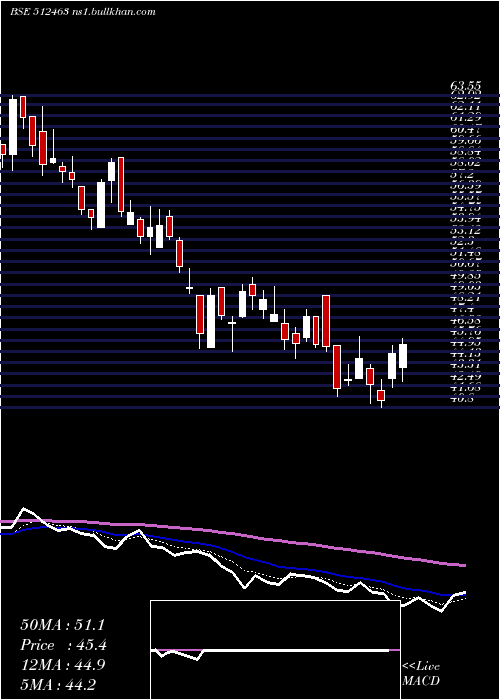Click the 5MA : 44.2 value
This screenshot has width=500, height=700.
click(58, 684)
